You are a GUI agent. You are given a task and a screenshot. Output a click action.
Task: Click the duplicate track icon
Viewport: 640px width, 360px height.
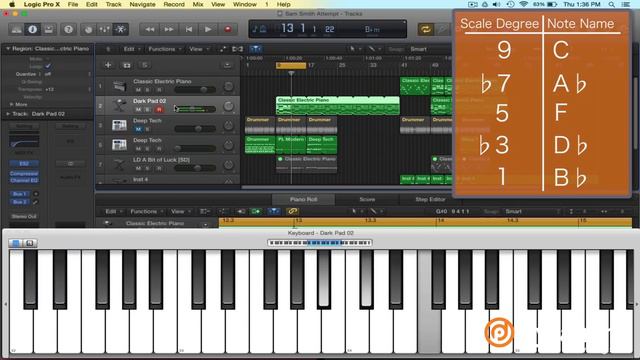127,65
